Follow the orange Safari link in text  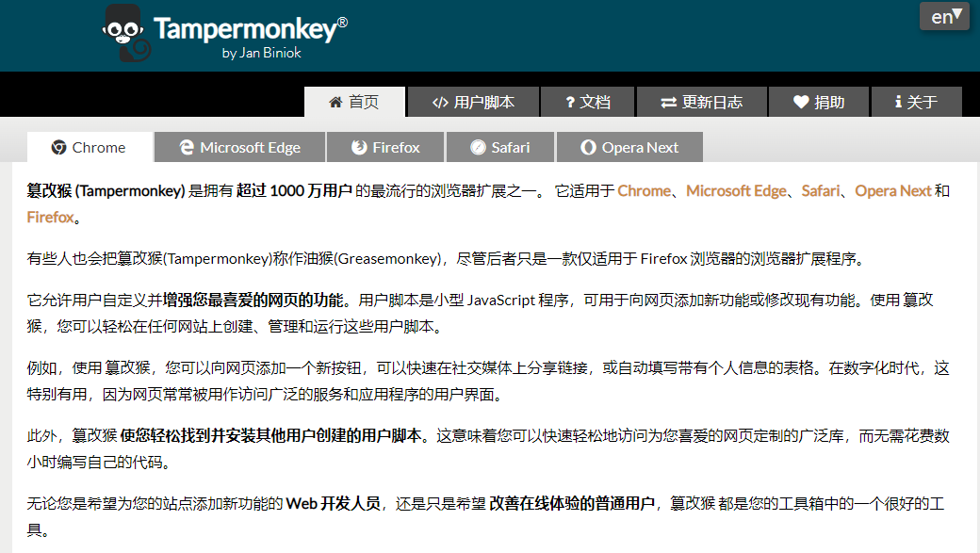coord(821,190)
